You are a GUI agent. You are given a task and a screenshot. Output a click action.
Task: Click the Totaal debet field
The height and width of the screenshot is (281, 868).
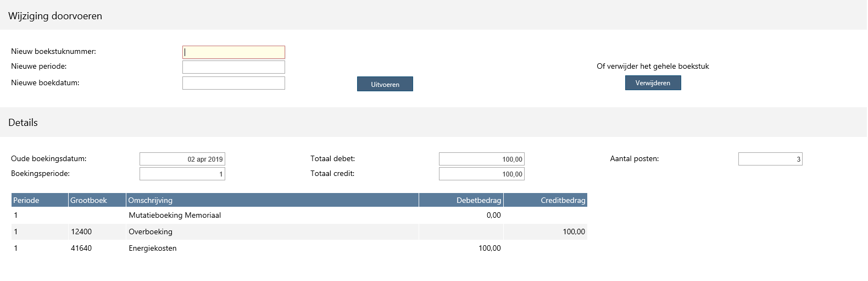482,159
